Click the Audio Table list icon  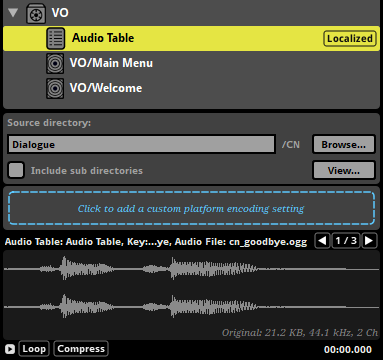coord(55,39)
